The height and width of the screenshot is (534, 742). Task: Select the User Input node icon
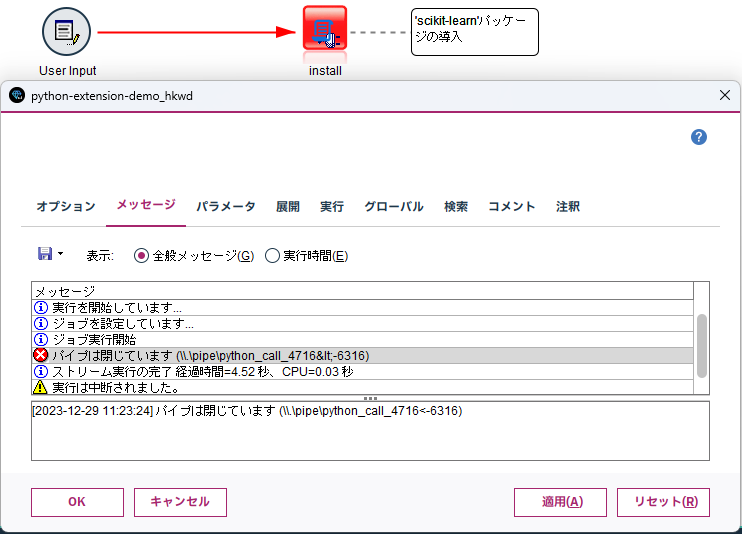coord(66,32)
